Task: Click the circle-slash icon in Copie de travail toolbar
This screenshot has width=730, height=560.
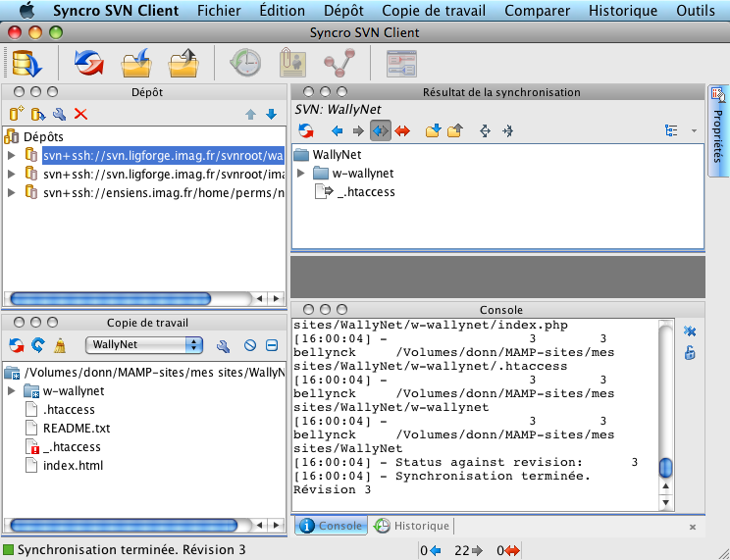Action: (x=250, y=345)
